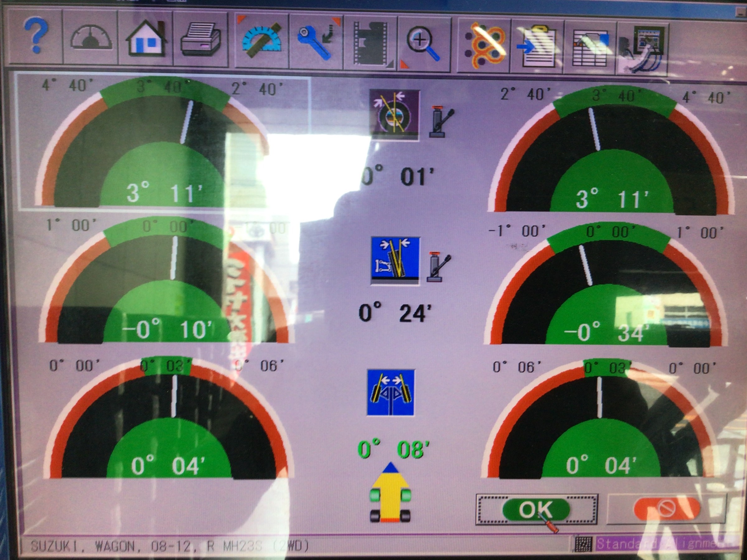Open the spreadsheet table icon
Viewport: 747px width, 560px height.
click(x=590, y=48)
